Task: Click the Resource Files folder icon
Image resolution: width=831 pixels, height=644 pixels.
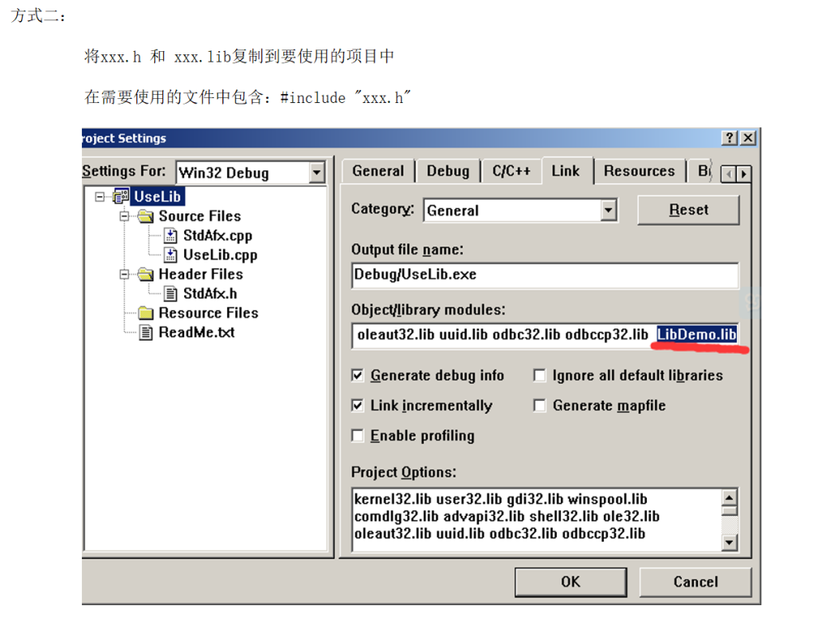Action: coord(146,313)
